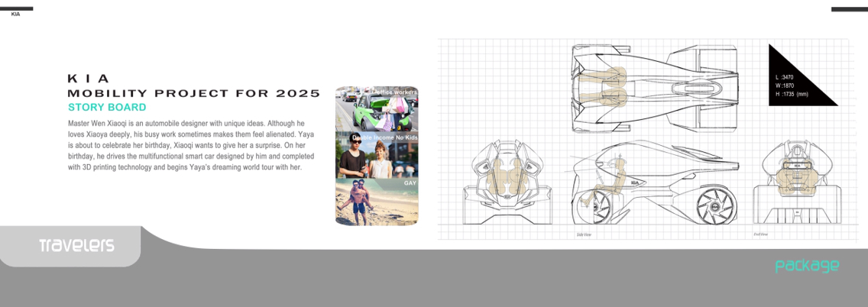868x307 pixels.
Task: Select the Package label
Action: click(x=807, y=266)
